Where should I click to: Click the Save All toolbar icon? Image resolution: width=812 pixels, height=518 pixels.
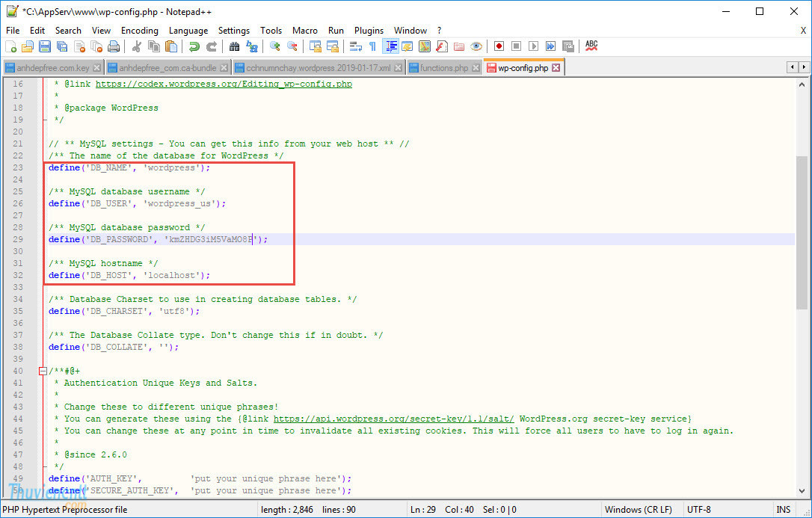coord(62,46)
